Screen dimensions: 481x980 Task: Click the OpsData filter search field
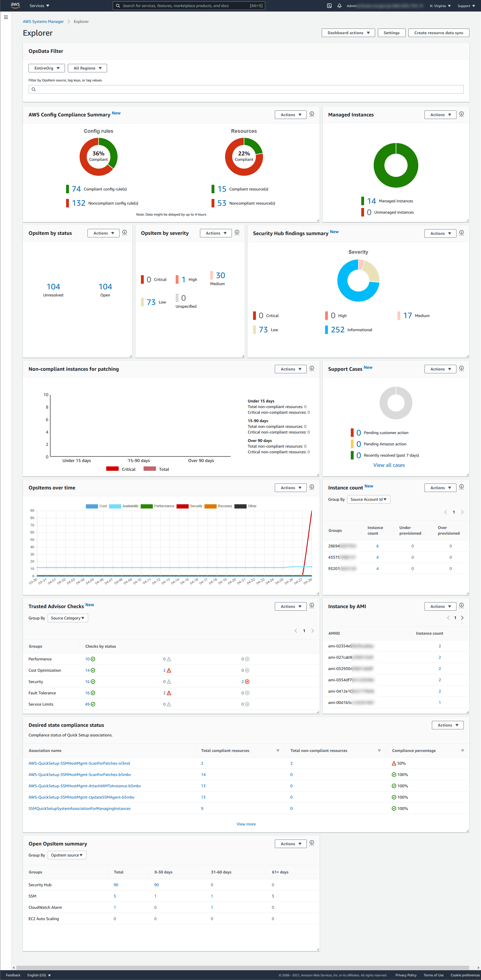[x=246, y=89]
